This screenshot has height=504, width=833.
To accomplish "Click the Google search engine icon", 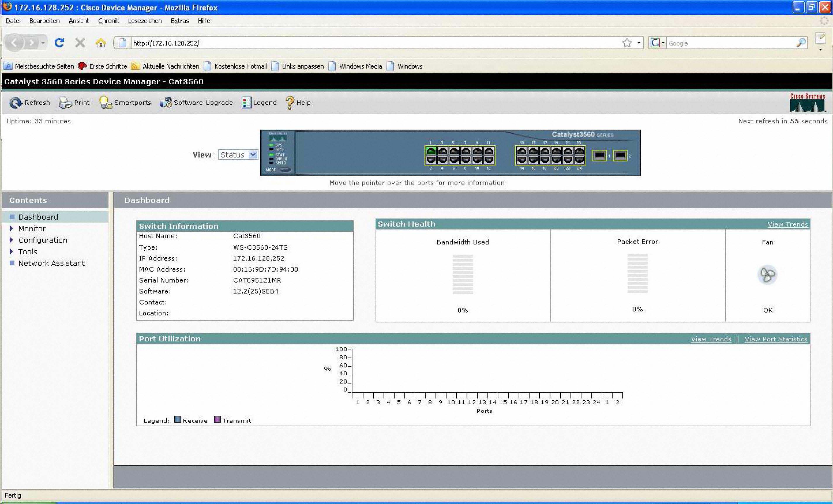I will point(655,43).
